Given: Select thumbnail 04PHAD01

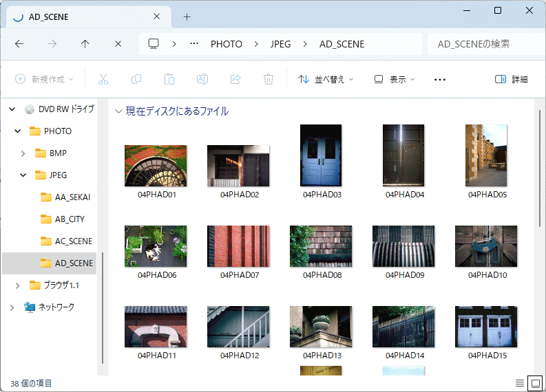Looking at the screenshot, I should [x=156, y=166].
